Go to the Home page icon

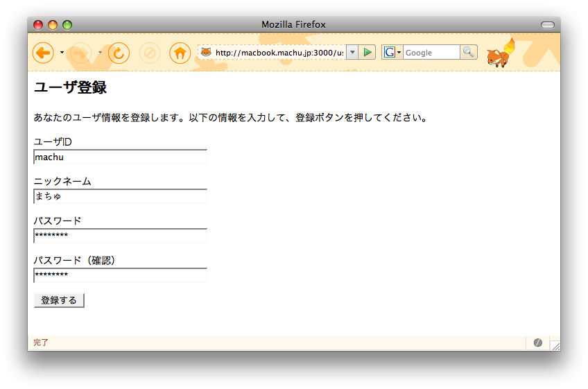tap(180, 53)
